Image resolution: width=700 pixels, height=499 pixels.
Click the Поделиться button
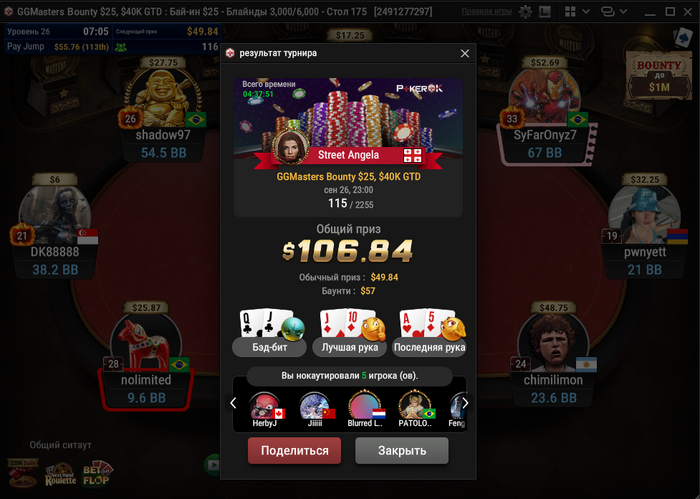pos(295,450)
